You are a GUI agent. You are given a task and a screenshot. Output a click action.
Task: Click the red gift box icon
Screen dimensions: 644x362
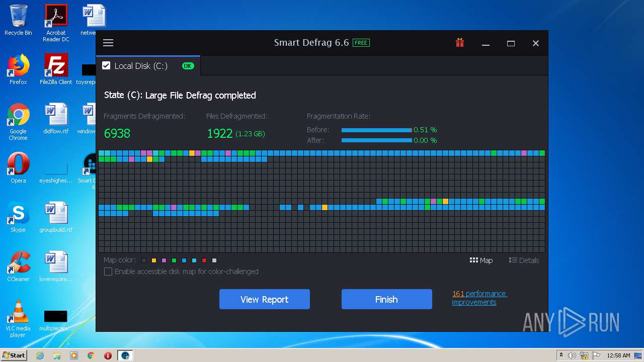[460, 43]
